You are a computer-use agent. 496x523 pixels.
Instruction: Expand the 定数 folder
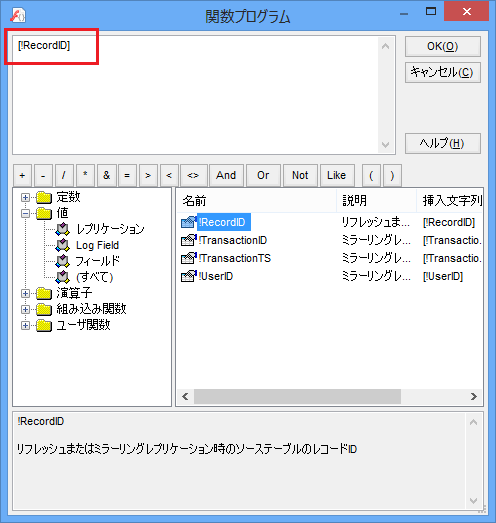pos(25,197)
